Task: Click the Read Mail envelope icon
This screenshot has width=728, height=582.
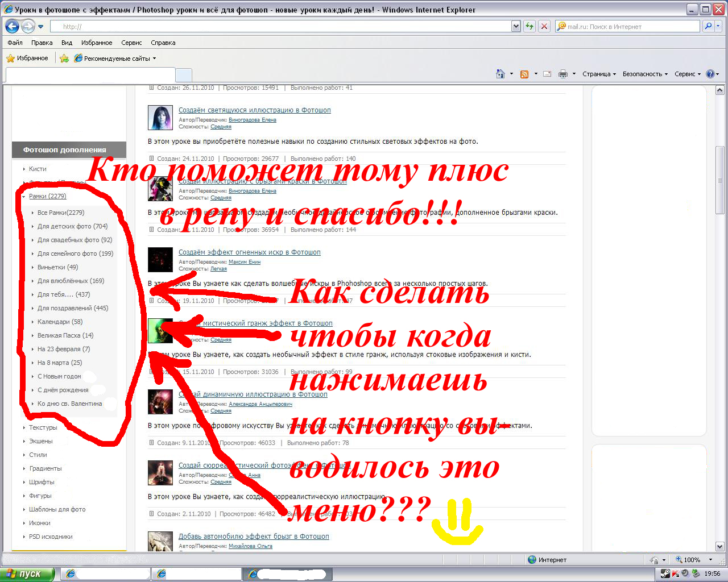Action: [547, 74]
